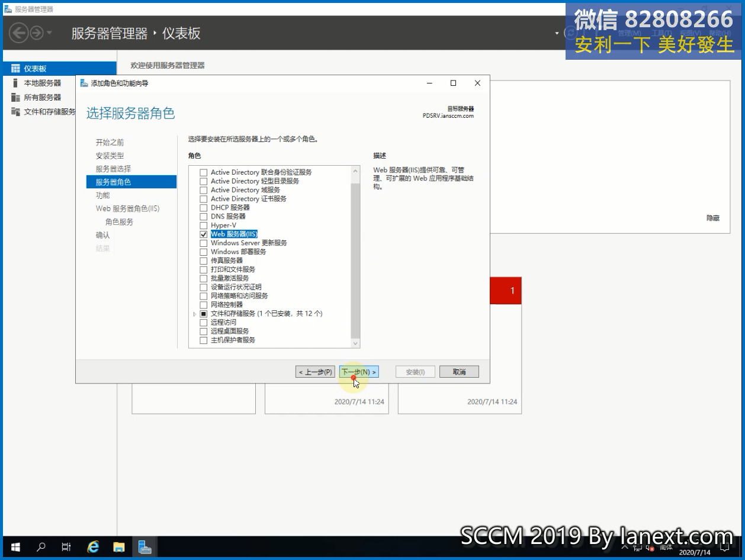This screenshot has width=745, height=560.
Task: Click the 隐藏 link in Server Manager
Action: pos(713,218)
